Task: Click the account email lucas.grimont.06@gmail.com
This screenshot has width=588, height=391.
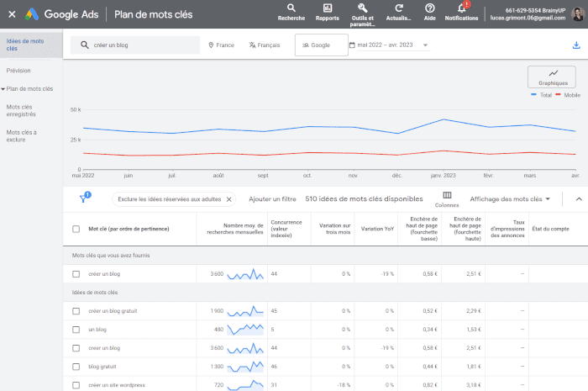Action: [x=528, y=18]
